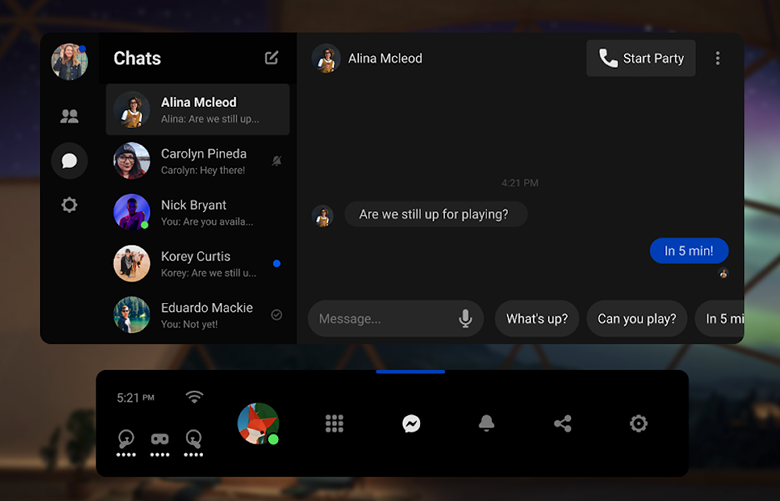Send the "What's up?" quick reply

pos(537,319)
